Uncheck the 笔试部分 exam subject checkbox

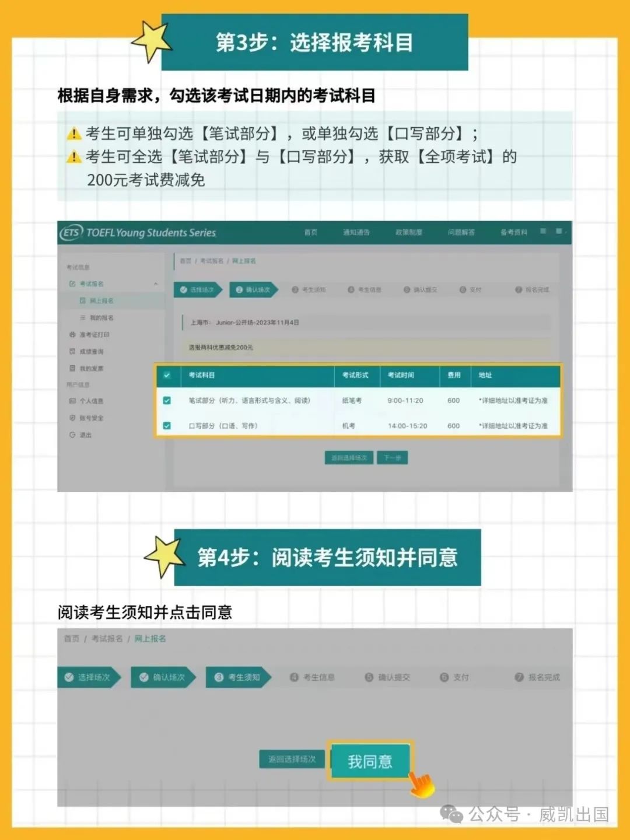click(167, 401)
